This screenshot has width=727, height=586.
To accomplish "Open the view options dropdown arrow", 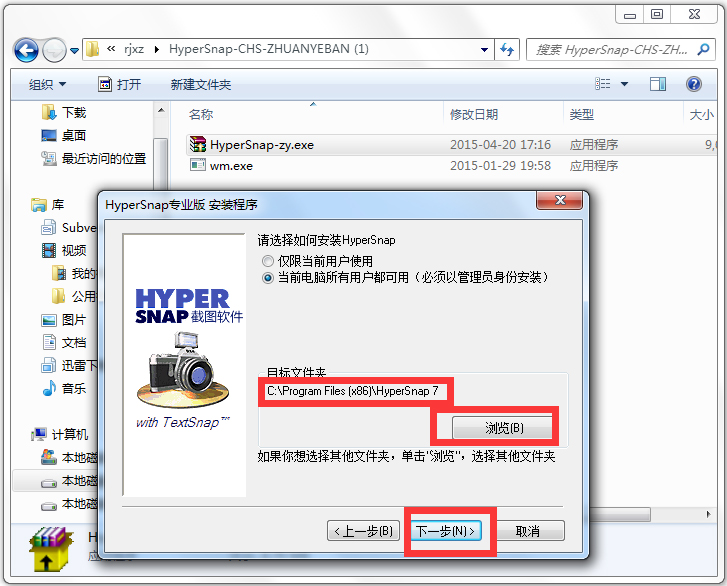I will (625, 84).
